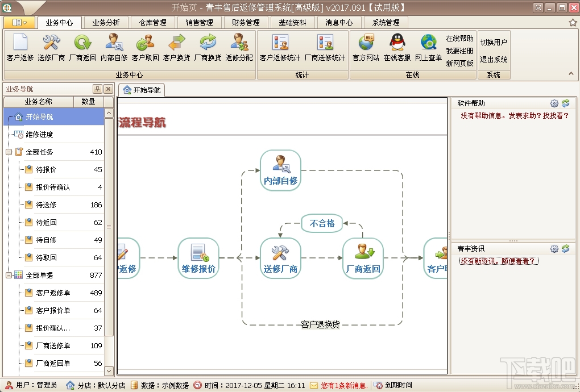Collapse the ribbon with the up chevron

pos(571,74)
